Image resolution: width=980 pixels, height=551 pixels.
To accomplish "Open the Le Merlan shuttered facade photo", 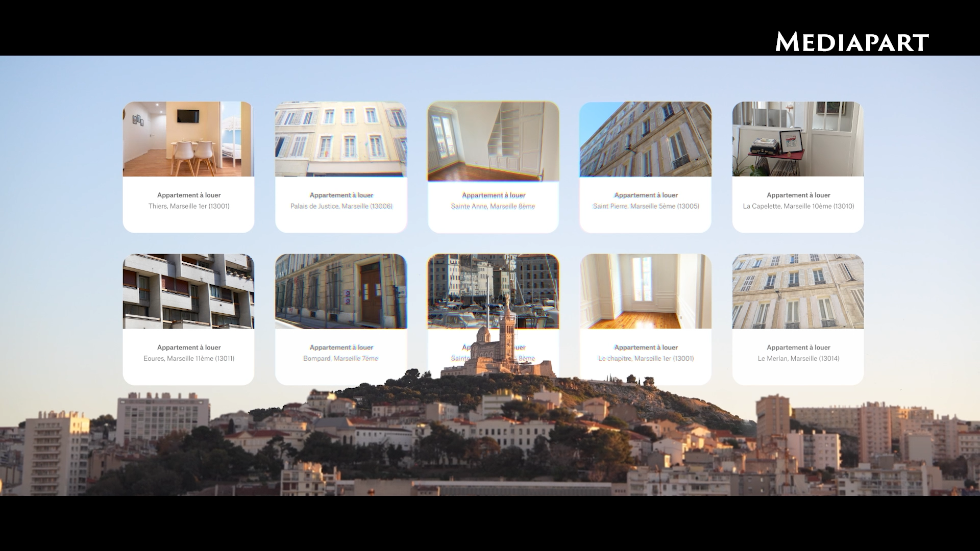I will click(798, 291).
